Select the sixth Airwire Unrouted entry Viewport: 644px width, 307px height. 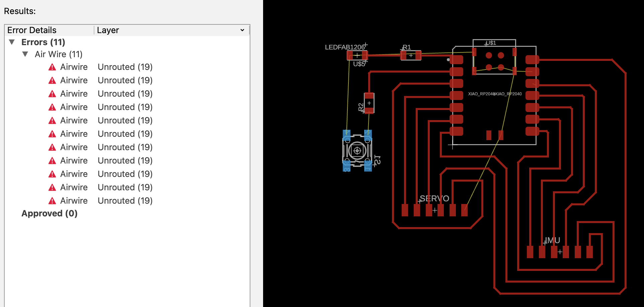tap(125, 134)
